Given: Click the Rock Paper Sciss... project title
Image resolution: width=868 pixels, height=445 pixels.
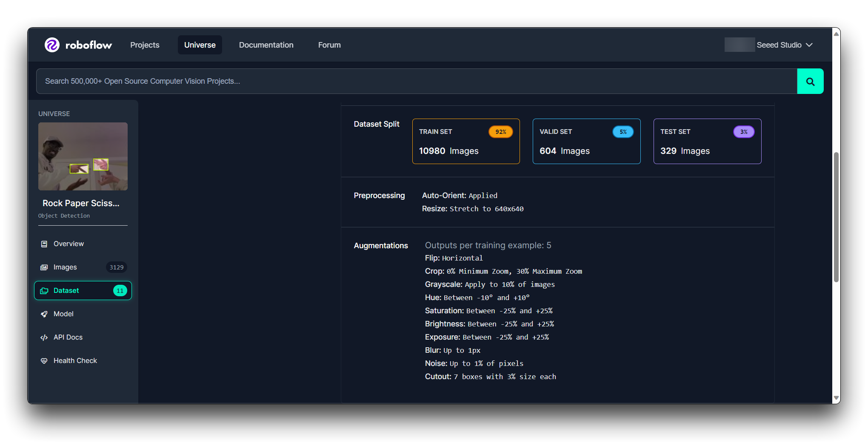Looking at the screenshot, I should pos(81,203).
